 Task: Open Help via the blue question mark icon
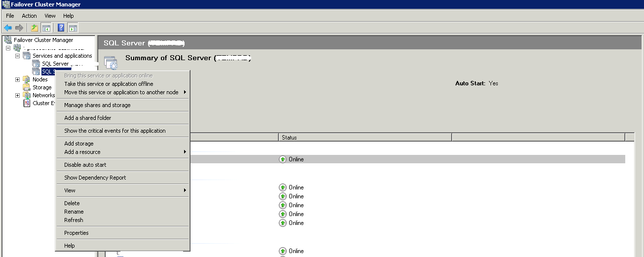coord(61,28)
